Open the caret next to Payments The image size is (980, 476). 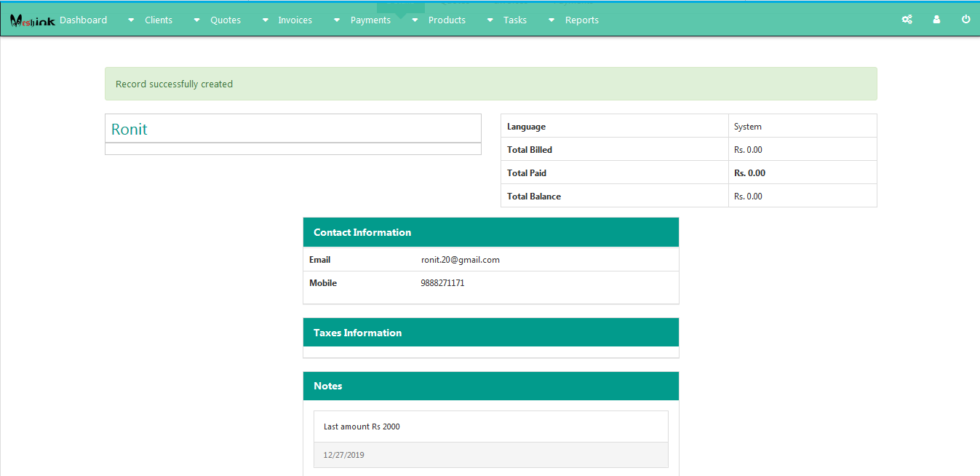(x=337, y=20)
